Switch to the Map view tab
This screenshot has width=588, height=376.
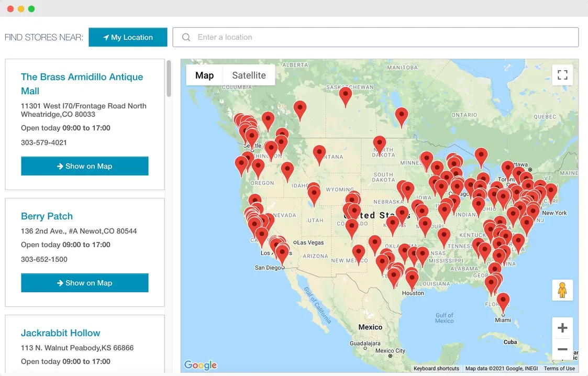[204, 75]
